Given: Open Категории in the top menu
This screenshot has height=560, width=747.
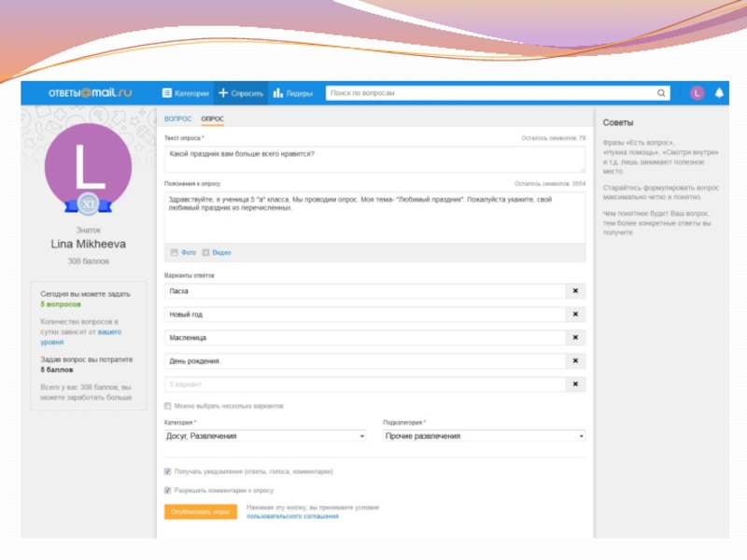Looking at the screenshot, I should (x=186, y=93).
